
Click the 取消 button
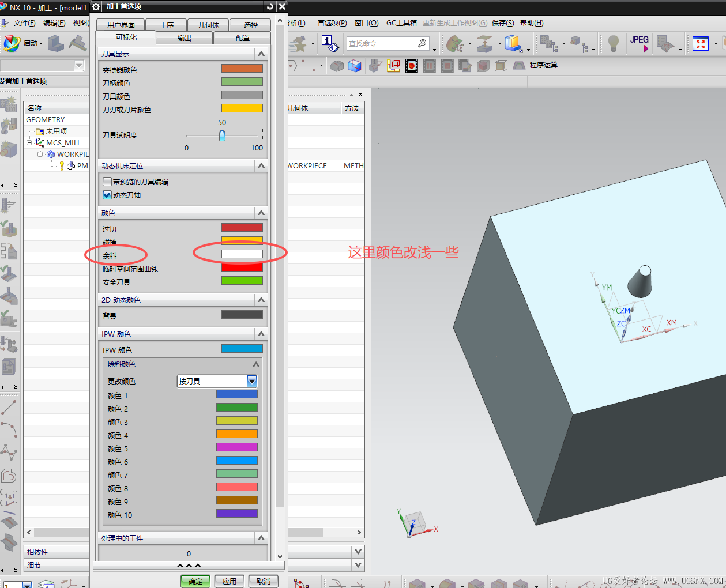[x=263, y=581]
